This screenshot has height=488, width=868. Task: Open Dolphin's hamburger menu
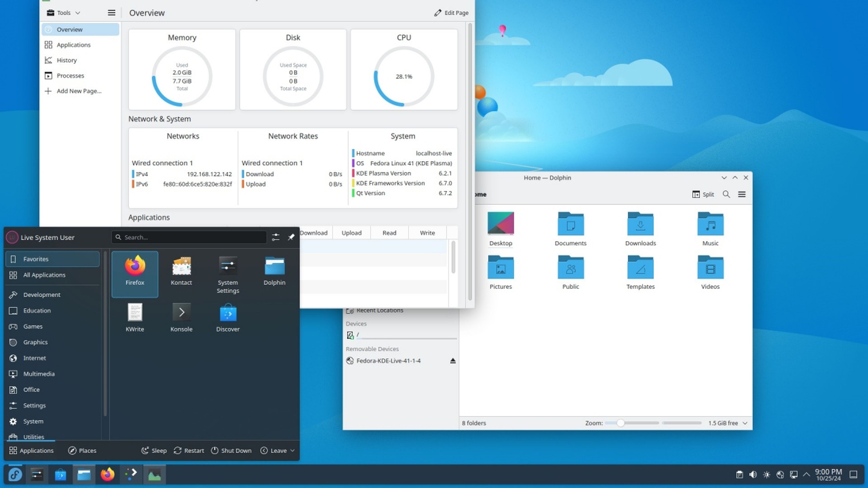coord(742,194)
